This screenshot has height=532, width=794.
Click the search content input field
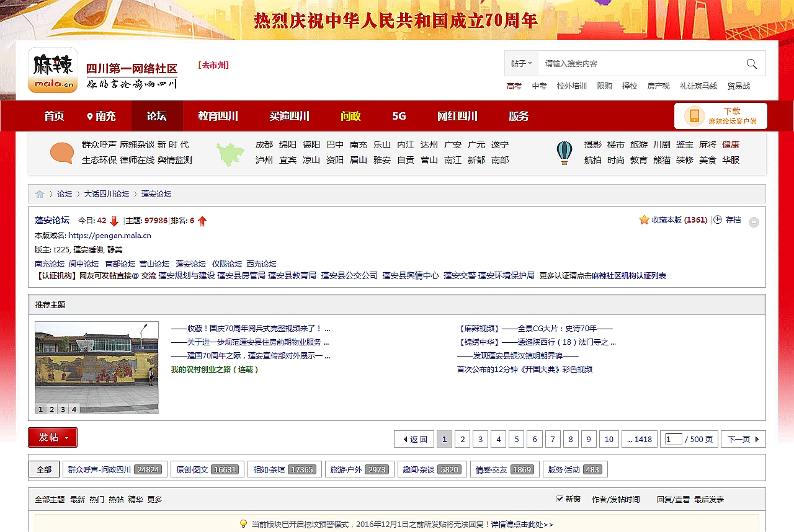click(x=639, y=64)
